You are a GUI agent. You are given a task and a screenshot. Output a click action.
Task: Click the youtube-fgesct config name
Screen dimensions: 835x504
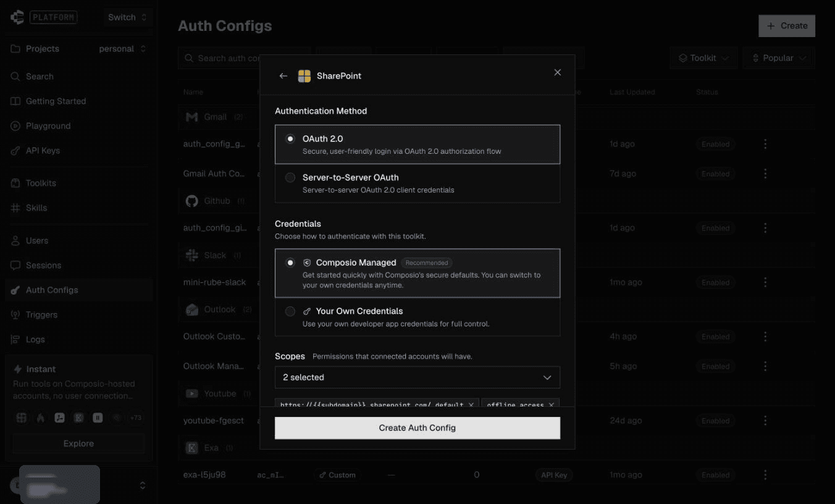click(x=214, y=421)
